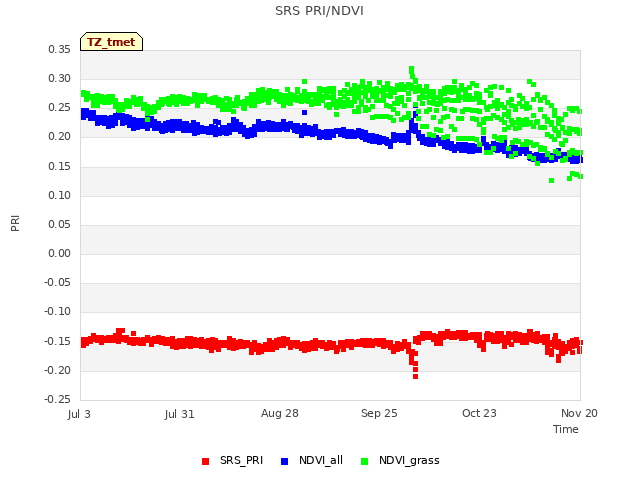The width and height of the screenshot is (640, 480).
Task: Click the 0.30 y-axis tick label
Action: (59, 78)
